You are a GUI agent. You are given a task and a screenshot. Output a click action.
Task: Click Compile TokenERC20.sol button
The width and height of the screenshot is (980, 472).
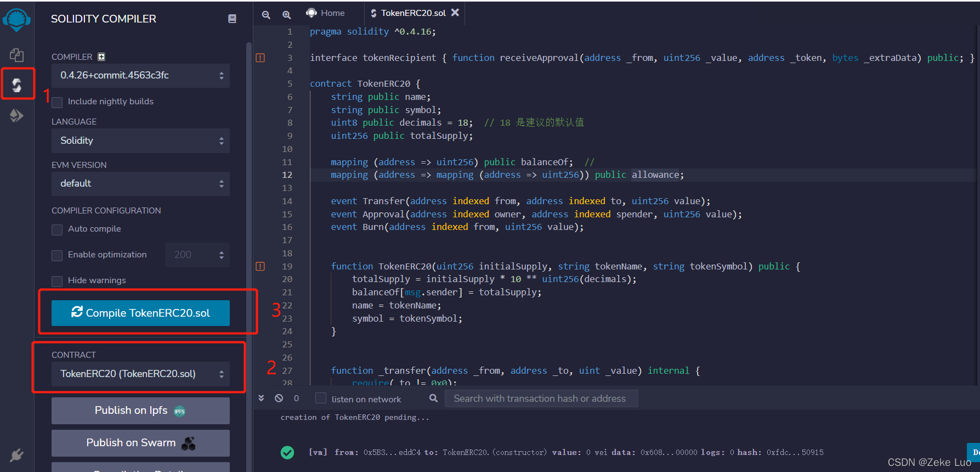(x=140, y=313)
